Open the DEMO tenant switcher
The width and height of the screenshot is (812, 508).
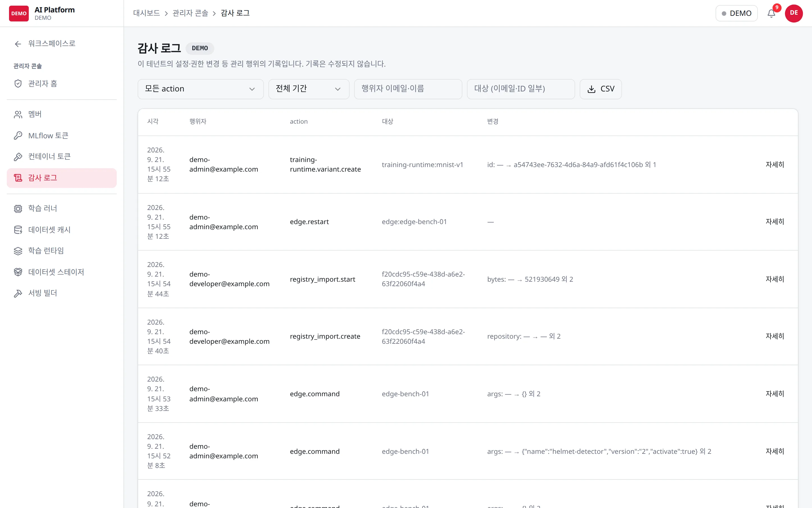click(x=736, y=14)
